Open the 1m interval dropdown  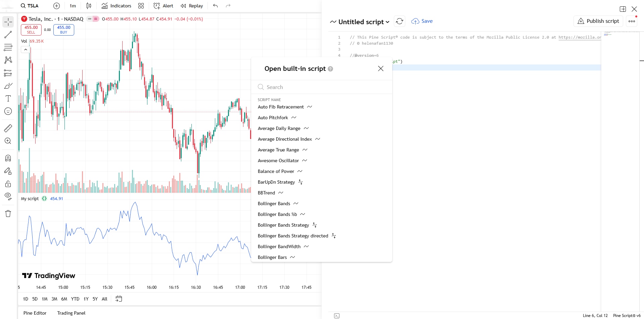73,6
